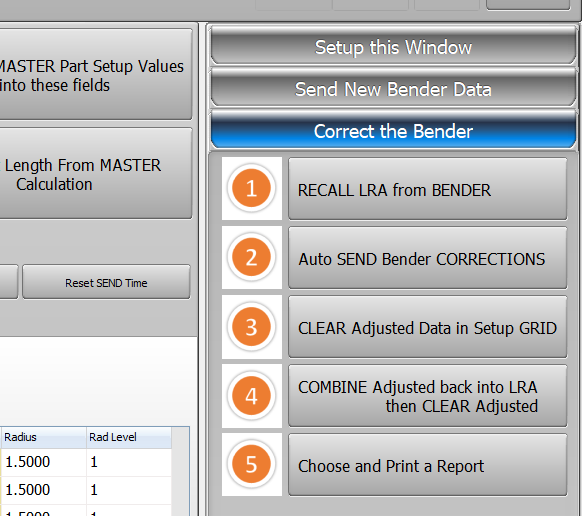Click Auto SEND Bender CORRECTIONS button
The height and width of the screenshot is (516, 582).
[x=428, y=258]
